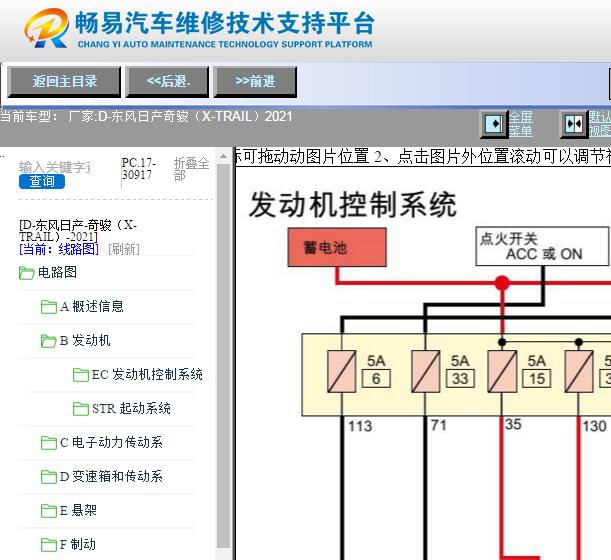Click wire number 71 label

point(438,425)
